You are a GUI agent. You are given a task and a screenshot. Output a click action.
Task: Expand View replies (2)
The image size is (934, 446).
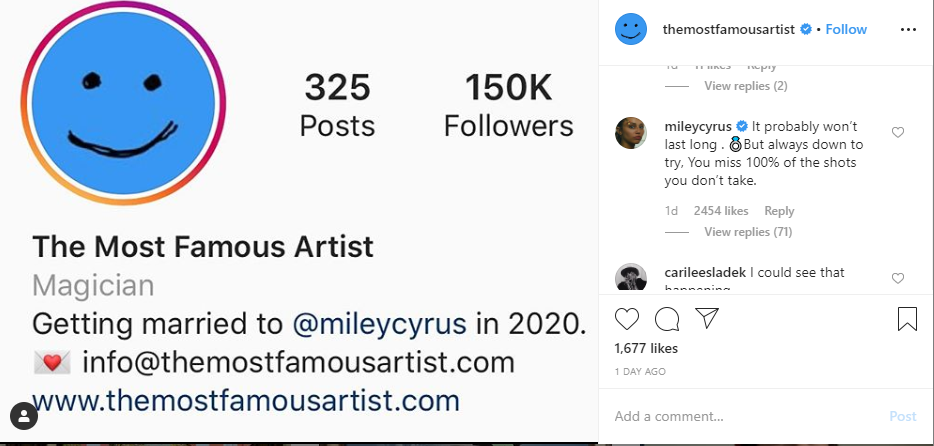point(745,86)
